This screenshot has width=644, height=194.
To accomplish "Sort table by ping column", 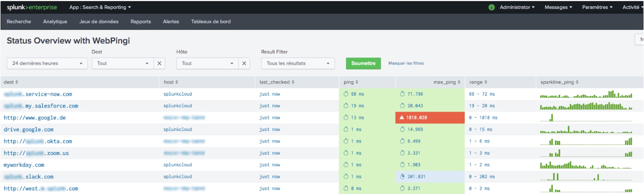I will pyautogui.click(x=351, y=82).
